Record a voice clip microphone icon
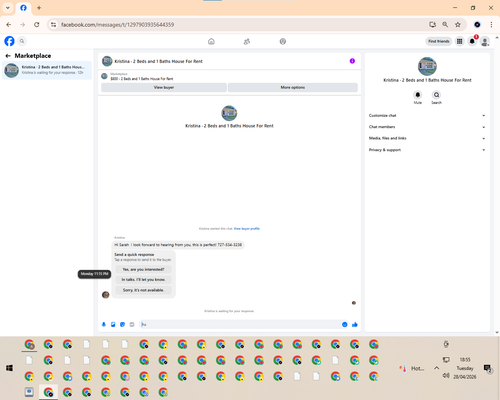Image resolution: width=500 pixels, height=400 pixels. (104, 324)
